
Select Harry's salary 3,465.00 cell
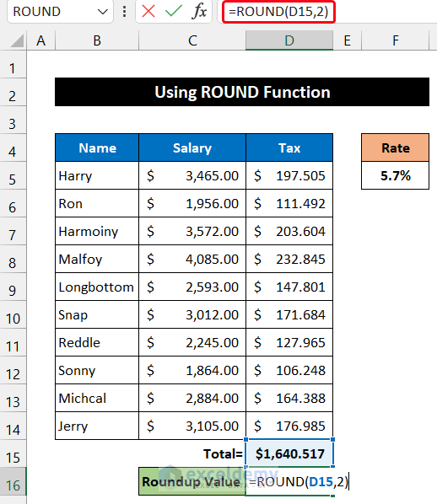coord(192,175)
